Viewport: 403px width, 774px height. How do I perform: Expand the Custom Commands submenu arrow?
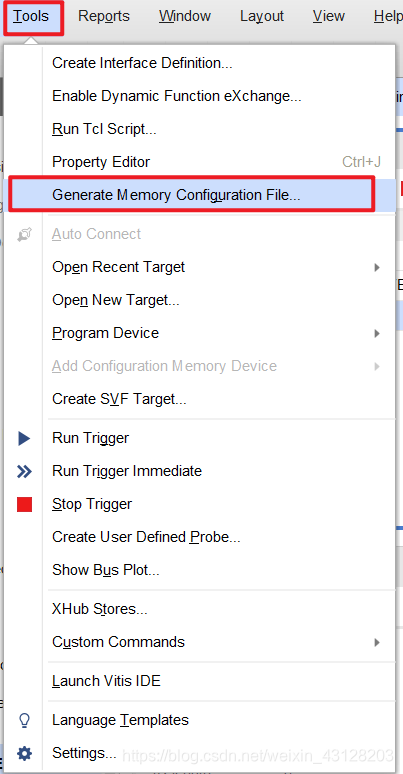[x=377, y=642]
